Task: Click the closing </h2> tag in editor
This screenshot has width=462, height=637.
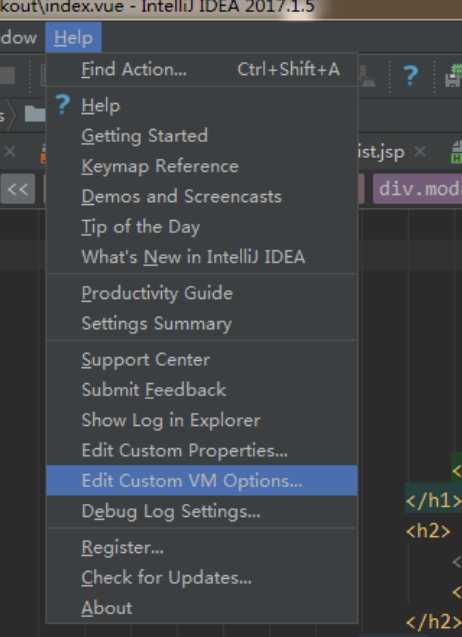Action: [434, 622]
